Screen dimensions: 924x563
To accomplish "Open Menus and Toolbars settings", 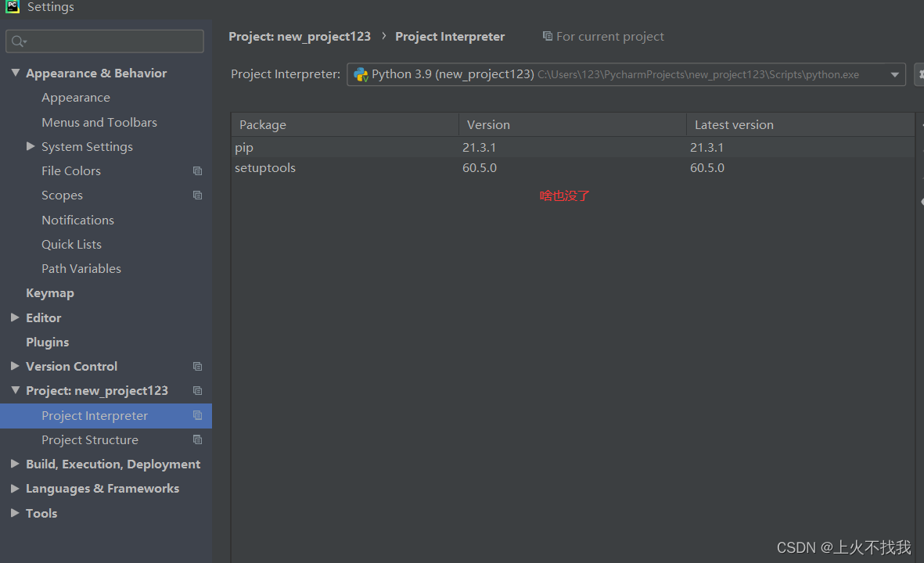I will click(99, 123).
